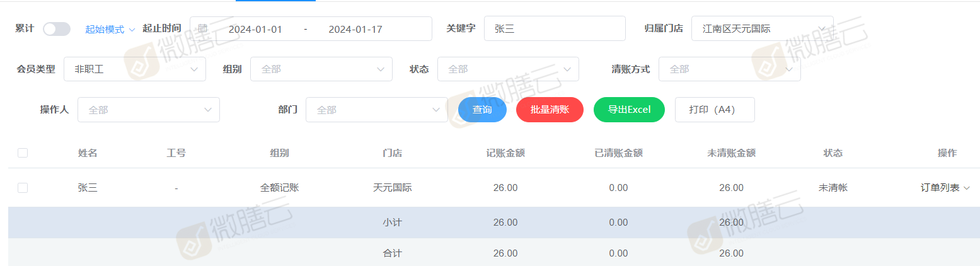Open the 会员类型 dropdown showing 非职工
Screen dimensions: 980x266
click(x=134, y=69)
